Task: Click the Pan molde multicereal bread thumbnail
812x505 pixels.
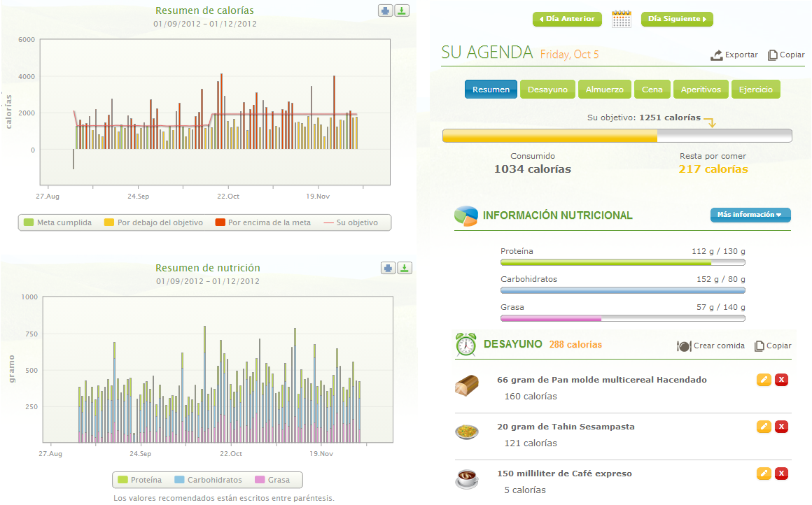Action: (x=466, y=385)
